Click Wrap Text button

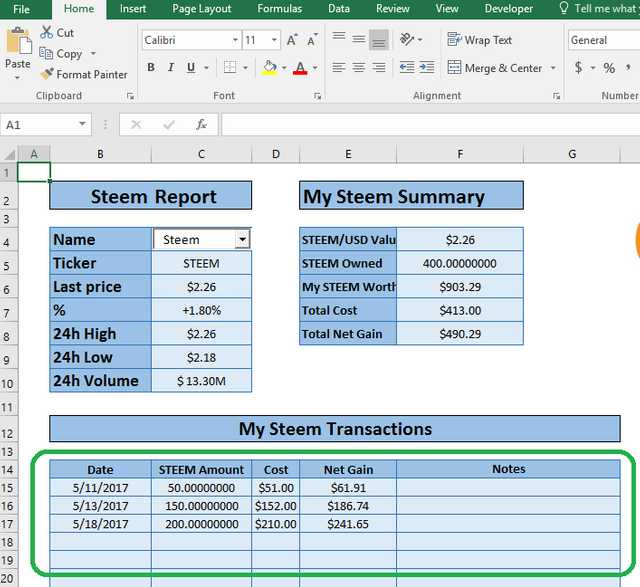pyautogui.click(x=480, y=40)
